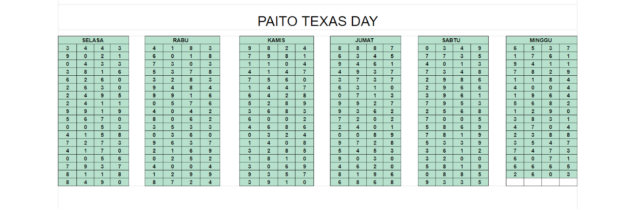This screenshot has height=209, width=644.
Task: Click the PAITO TEXAS DAY title
Action: click(318, 21)
